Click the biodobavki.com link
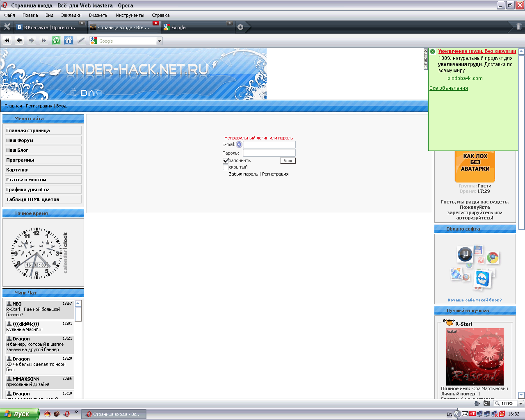Image resolution: width=525 pixels, height=420 pixels. [x=465, y=78]
